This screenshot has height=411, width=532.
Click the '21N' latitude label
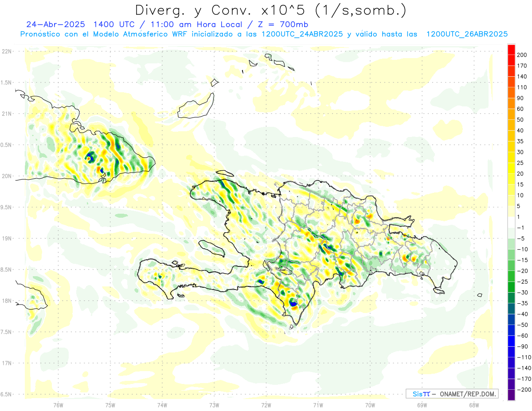point(6,114)
